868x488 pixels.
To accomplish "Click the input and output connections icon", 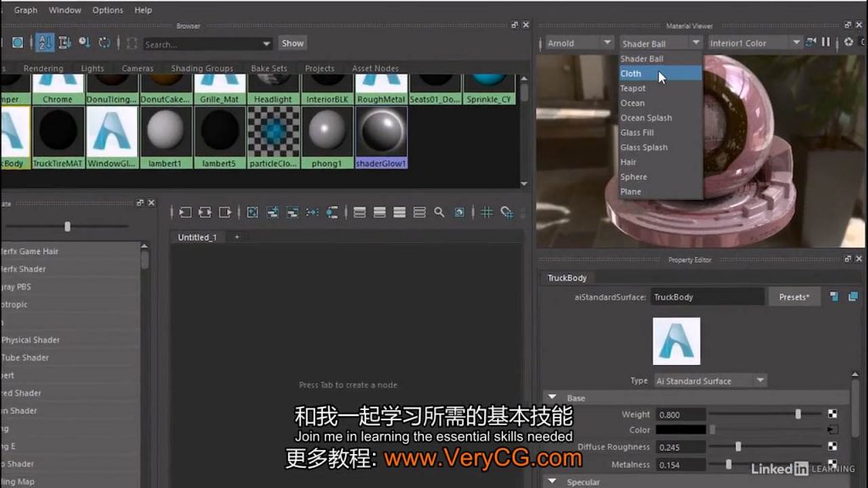I will tap(205, 212).
